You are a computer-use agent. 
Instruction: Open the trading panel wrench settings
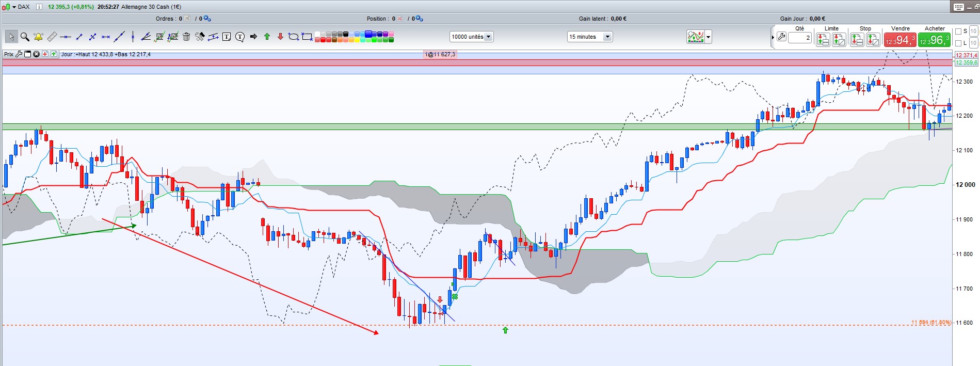coord(781,36)
